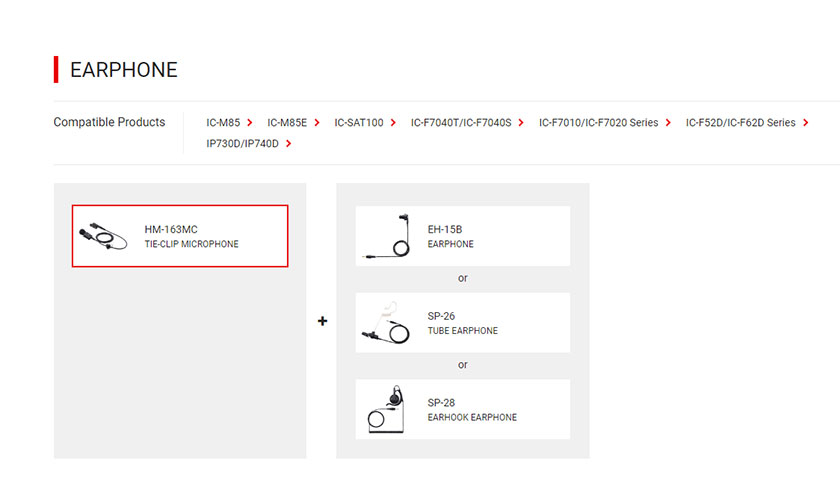This screenshot has width=840, height=487.
Task: Open the IC-F7010/IC-F7020 Series link
Action: [x=598, y=123]
